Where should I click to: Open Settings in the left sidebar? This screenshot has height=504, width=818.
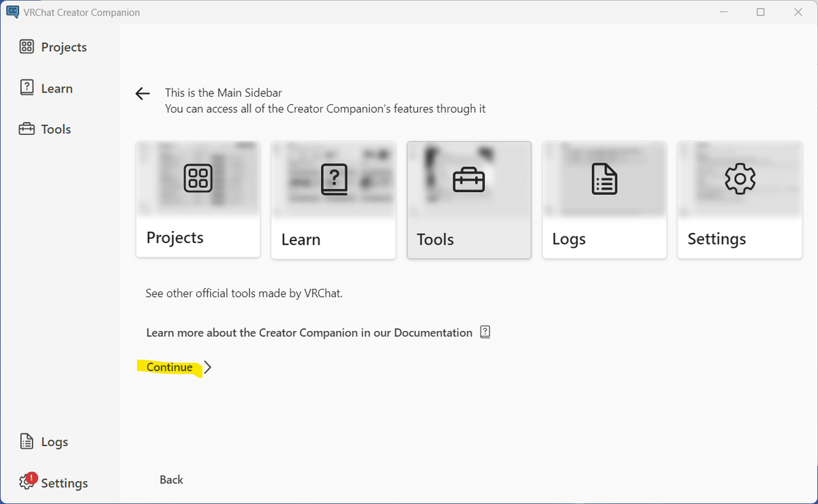pyautogui.click(x=54, y=482)
